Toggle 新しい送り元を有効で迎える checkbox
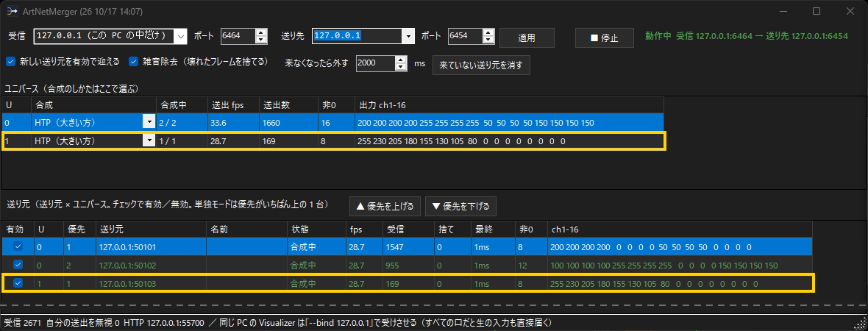 coord(10,62)
